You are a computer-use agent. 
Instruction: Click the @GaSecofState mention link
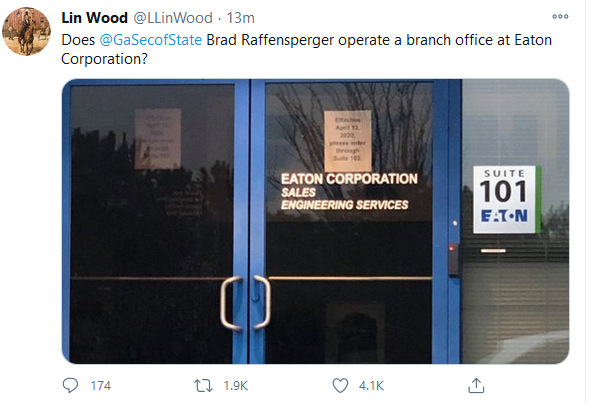pyautogui.click(x=150, y=40)
